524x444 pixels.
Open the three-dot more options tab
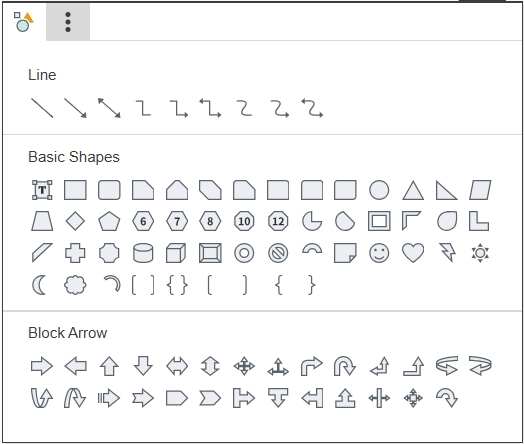pyautogui.click(x=68, y=22)
